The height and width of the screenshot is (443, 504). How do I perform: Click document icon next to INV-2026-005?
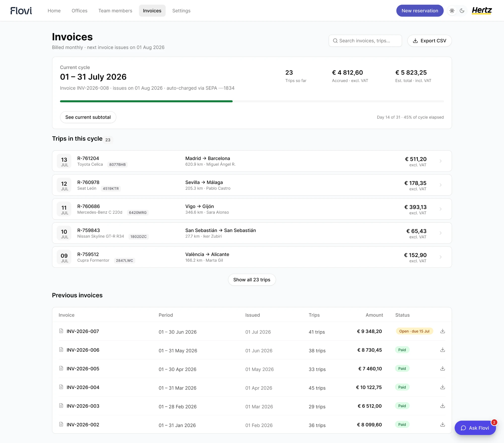point(61,368)
